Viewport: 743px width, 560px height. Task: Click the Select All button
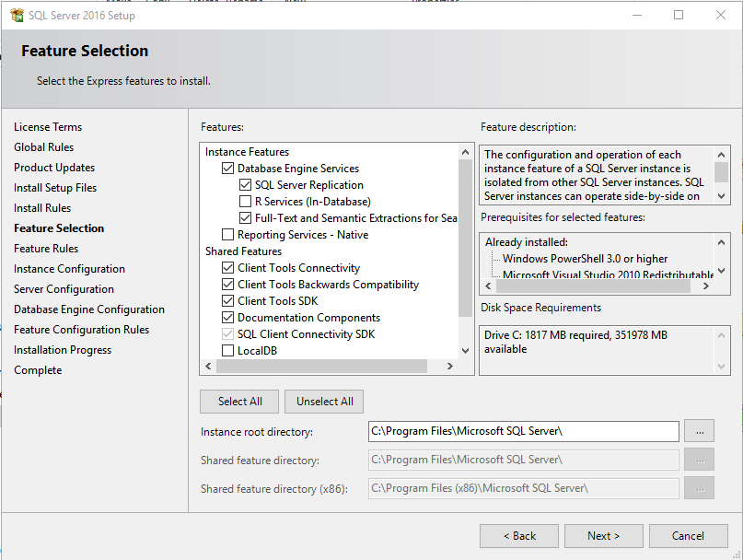pos(238,401)
